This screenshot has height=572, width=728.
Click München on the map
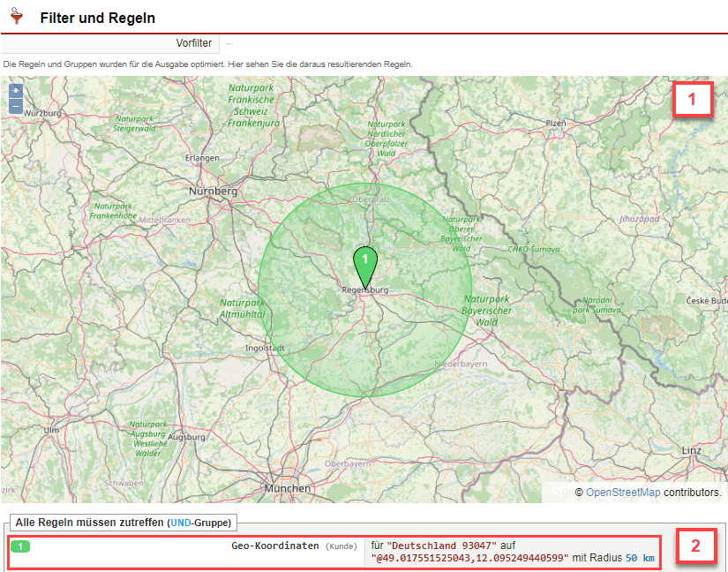pyautogui.click(x=287, y=488)
